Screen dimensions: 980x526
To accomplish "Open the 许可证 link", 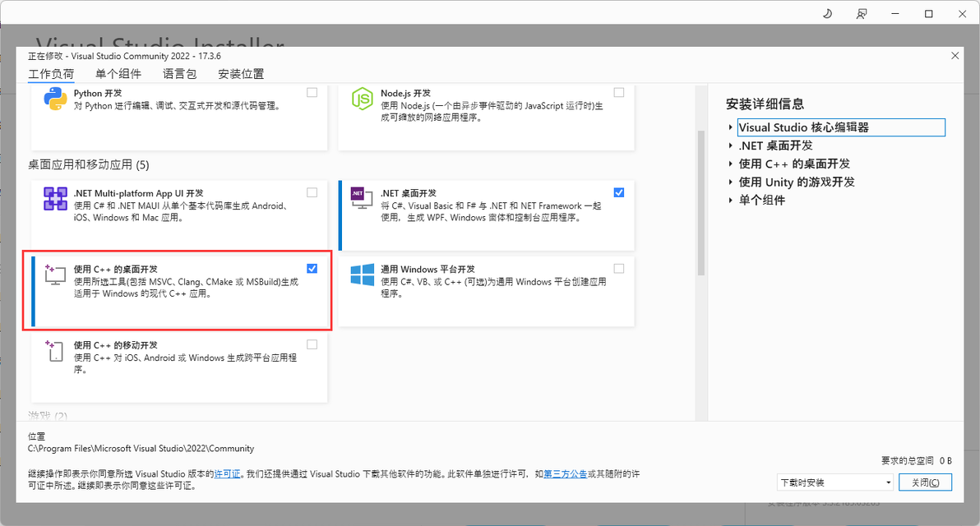I will 227,474.
